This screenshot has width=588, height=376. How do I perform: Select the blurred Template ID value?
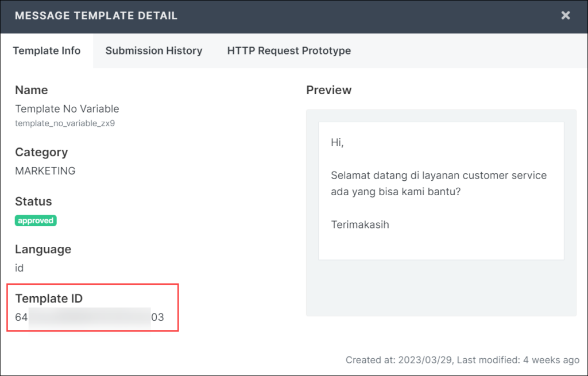(90, 317)
